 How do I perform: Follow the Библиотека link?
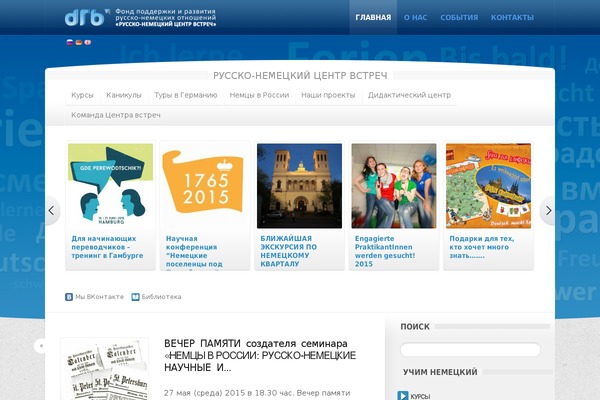161,297
